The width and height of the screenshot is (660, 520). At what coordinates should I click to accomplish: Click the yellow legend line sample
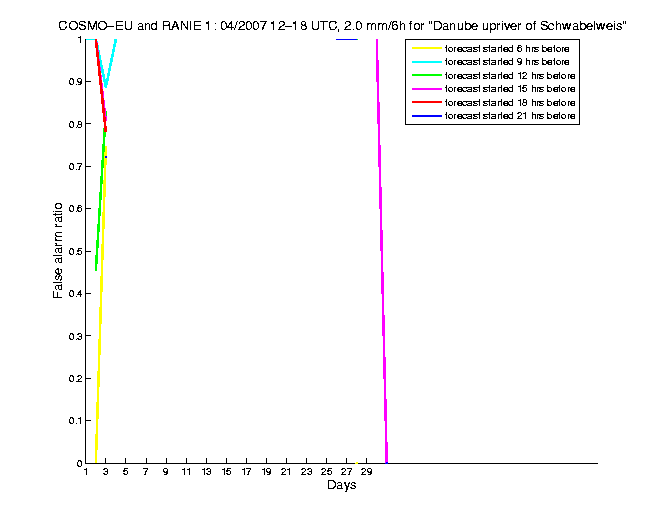tap(425, 48)
